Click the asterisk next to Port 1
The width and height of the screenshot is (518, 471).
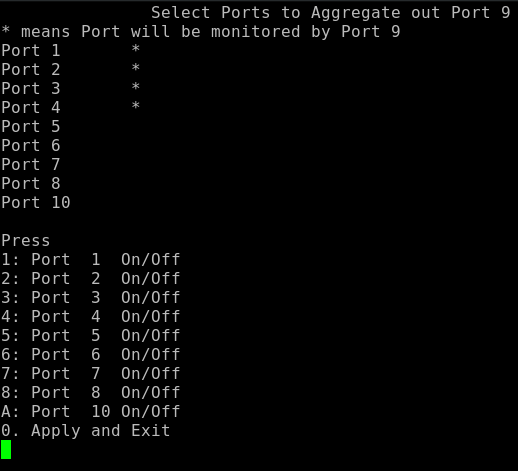point(135,49)
